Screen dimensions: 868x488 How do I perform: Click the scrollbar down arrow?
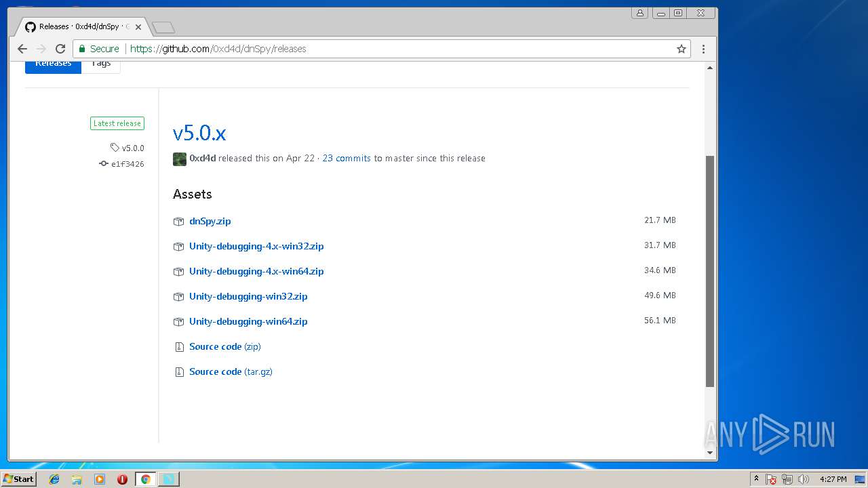[x=710, y=452]
